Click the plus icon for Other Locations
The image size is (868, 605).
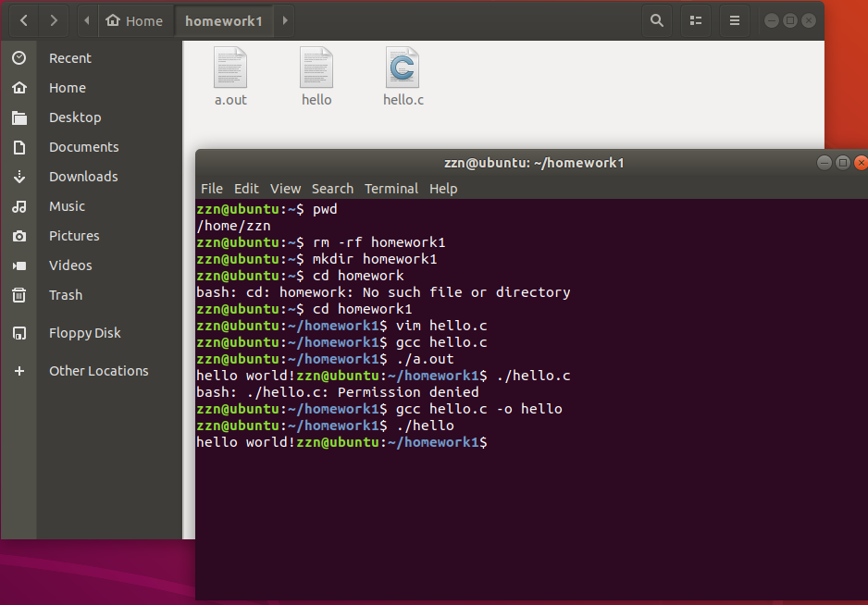[x=19, y=371]
